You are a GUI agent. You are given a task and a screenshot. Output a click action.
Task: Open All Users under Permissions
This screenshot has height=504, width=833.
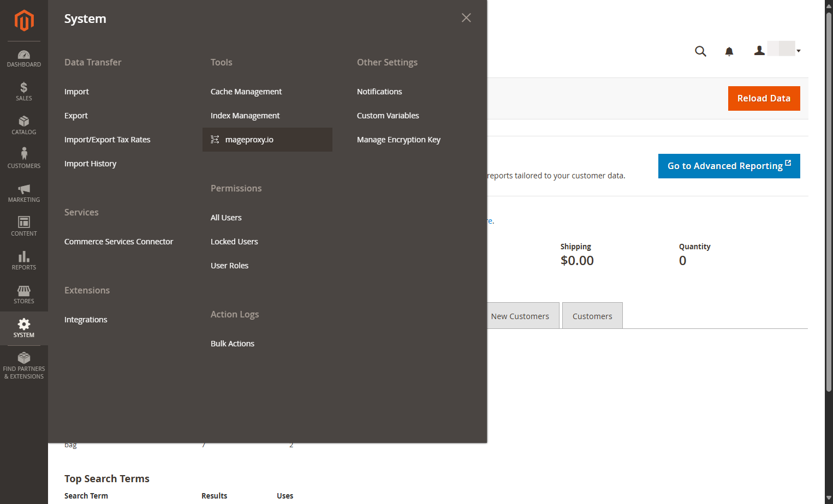pyautogui.click(x=226, y=218)
